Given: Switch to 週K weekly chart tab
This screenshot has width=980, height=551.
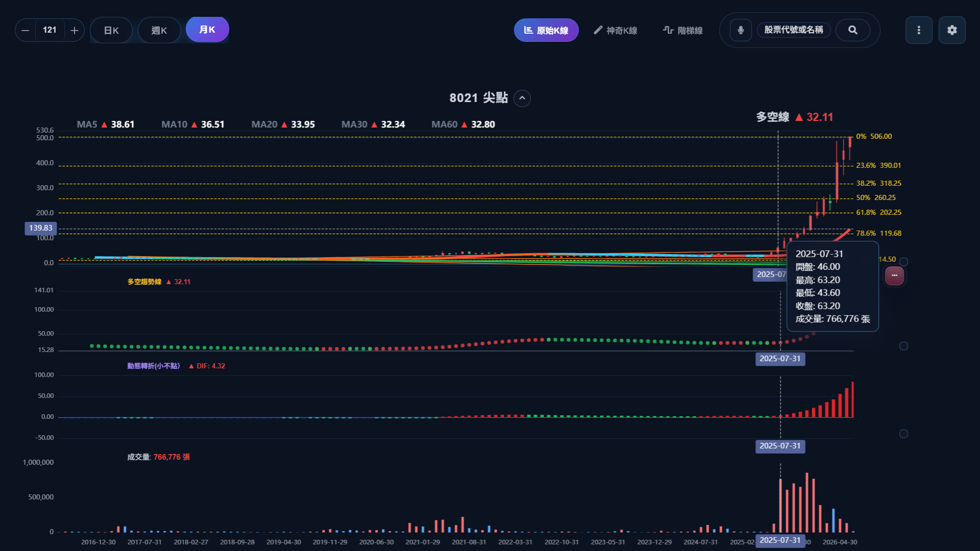Looking at the screenshot, I should 159,31.
